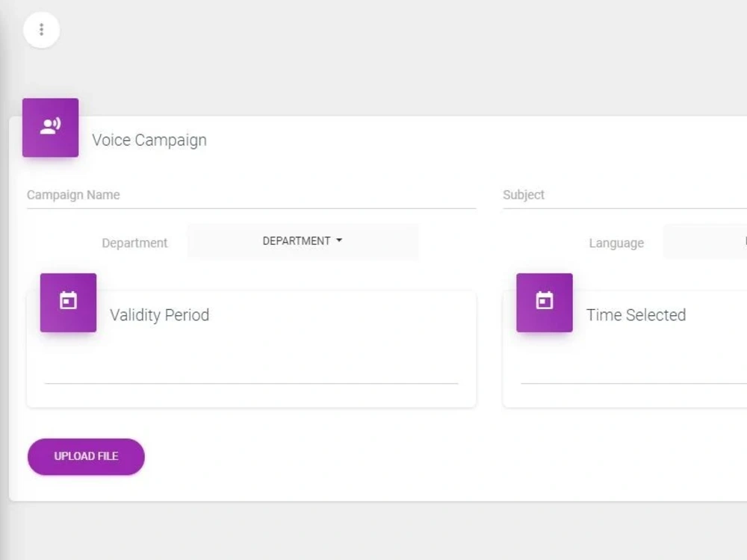Click the Validity Period title text
Image resolution: width=747 pixels, height=560 pixels.
(x=160, y=315)
